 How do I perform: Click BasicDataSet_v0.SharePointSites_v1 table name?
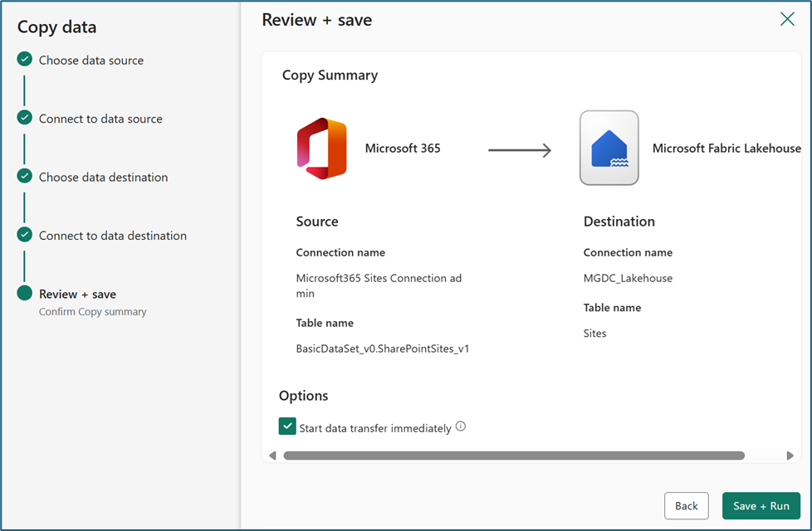[x=383, y=348]
